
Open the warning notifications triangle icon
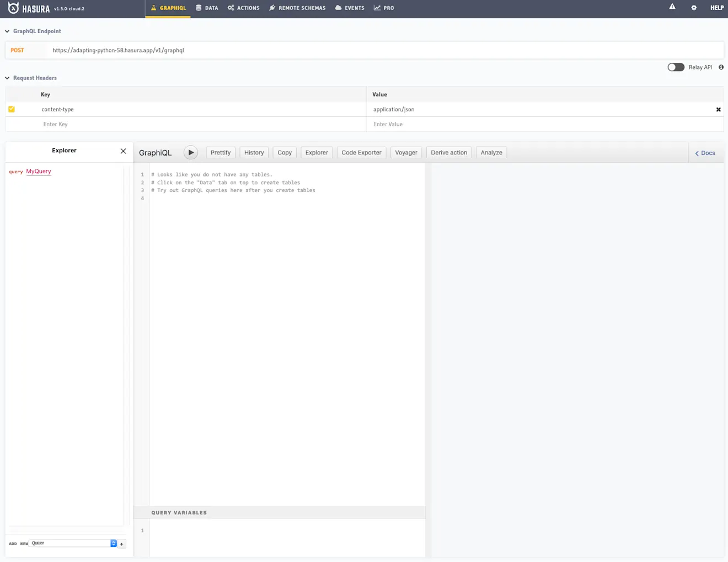click(672, 7)
